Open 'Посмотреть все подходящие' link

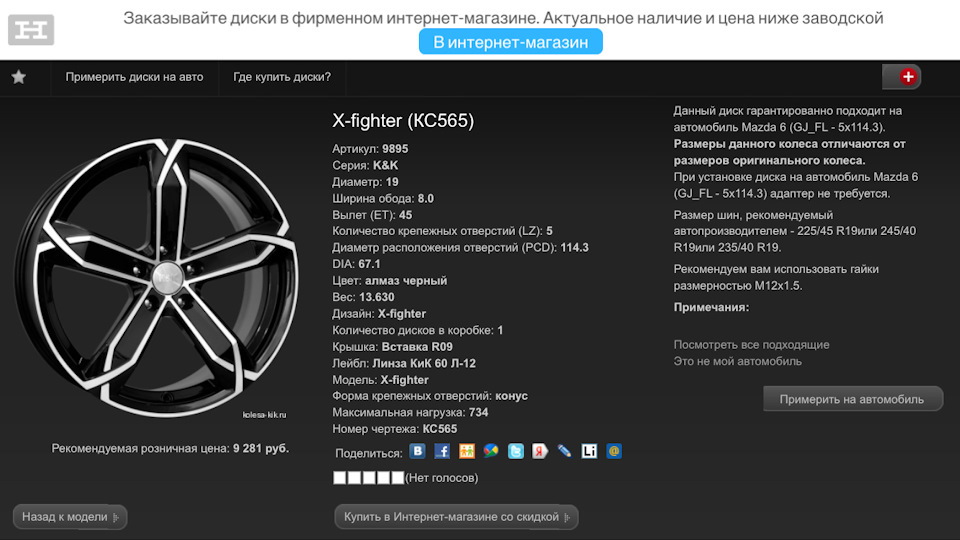click(751, 345)
